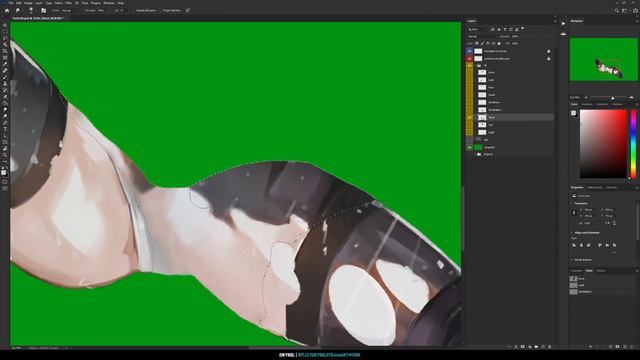The width and height of the screenshot is (640, 360).
Task: Add a layer mask from Layers footer
Action: coord(523,347)
